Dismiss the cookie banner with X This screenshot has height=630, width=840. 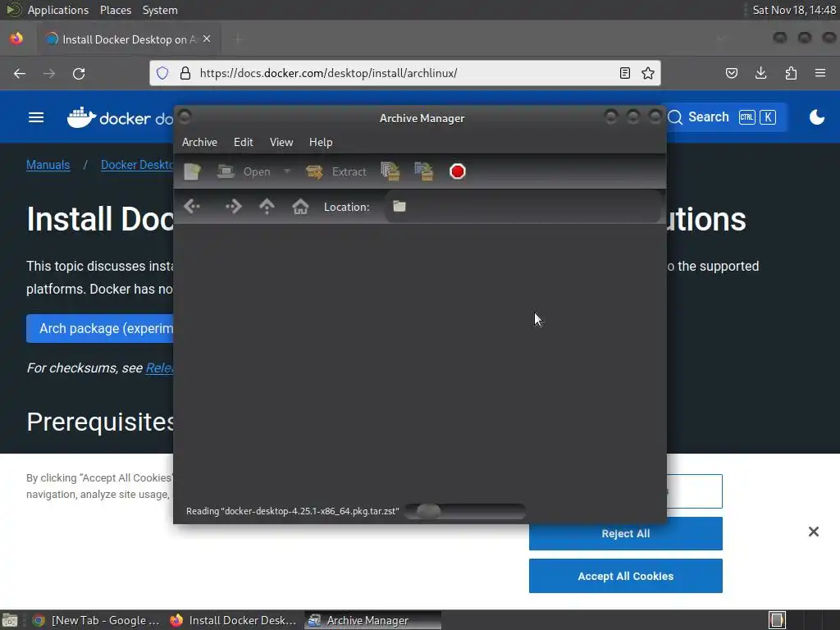[814, 532]
